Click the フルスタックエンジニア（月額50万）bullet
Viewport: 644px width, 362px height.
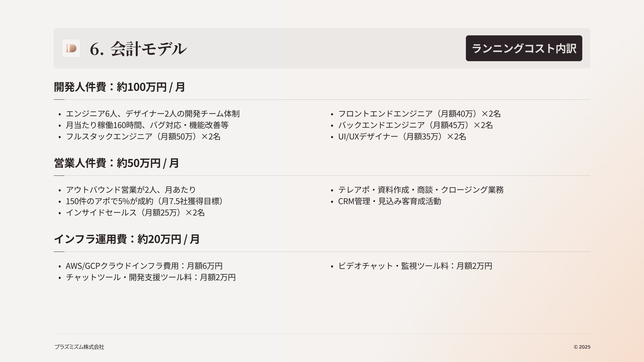(x=143, y=137)
